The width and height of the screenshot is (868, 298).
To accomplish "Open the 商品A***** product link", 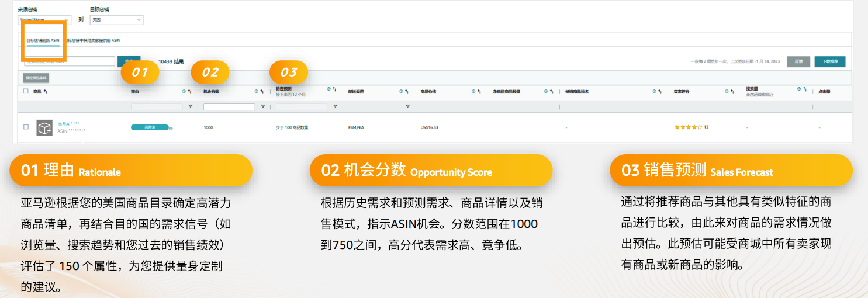I will [68, 124].
